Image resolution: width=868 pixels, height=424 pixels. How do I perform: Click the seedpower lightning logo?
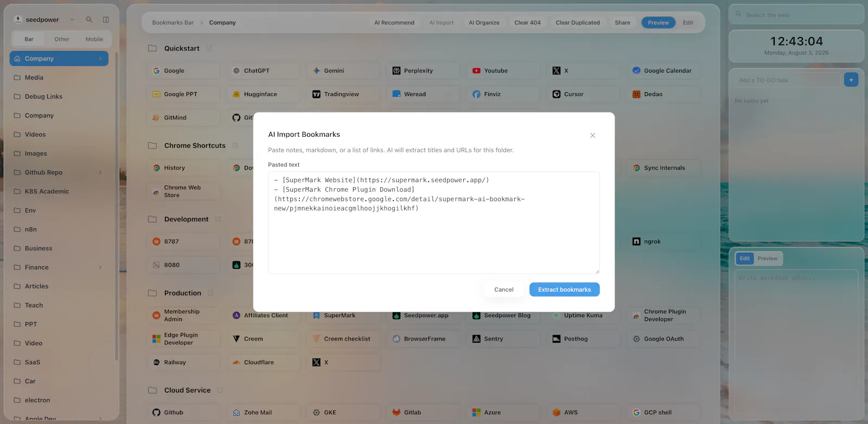[18, 20]
